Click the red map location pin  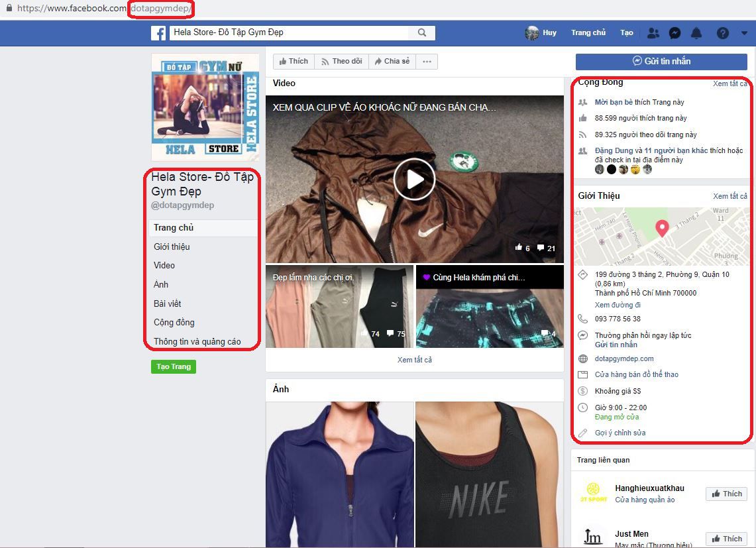click(x=662, y=228)
